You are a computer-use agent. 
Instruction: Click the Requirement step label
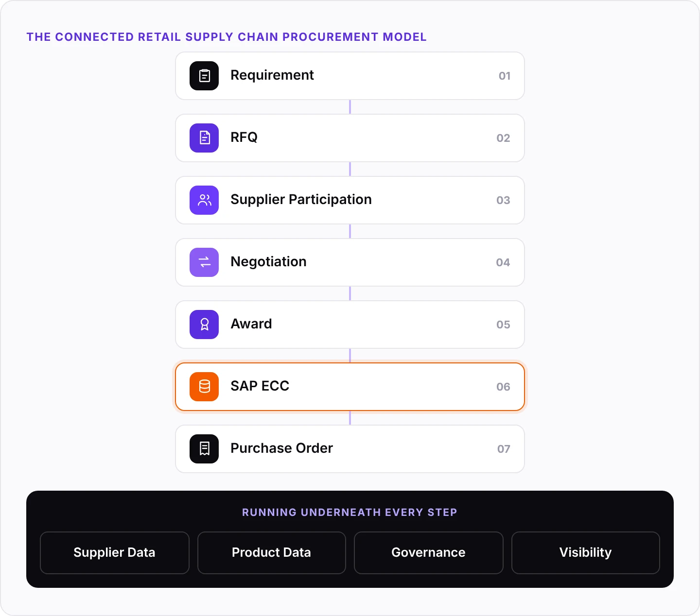(x=272, y=75)
